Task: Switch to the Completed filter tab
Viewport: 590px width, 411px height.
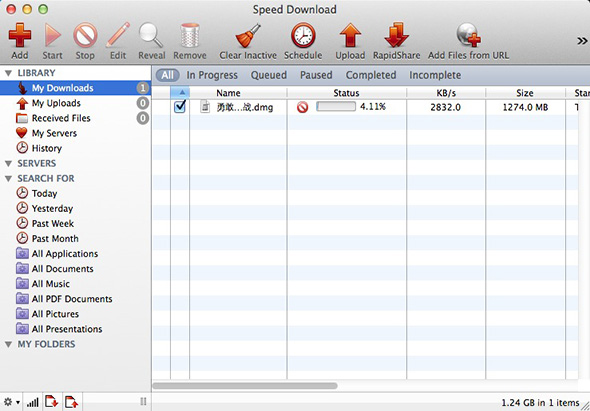Action: pyautogui.click(x=371, y=75)
